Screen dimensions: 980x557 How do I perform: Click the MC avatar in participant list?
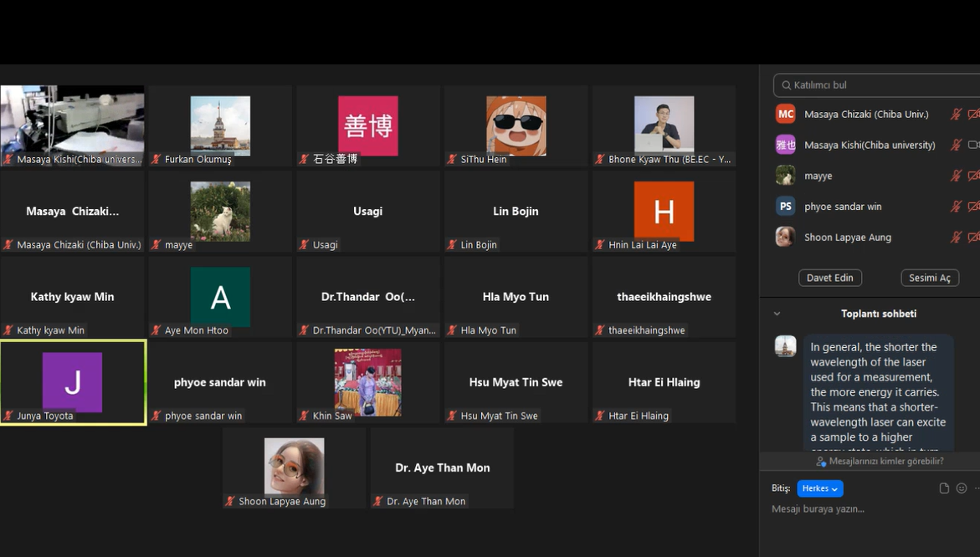(785, 115)
